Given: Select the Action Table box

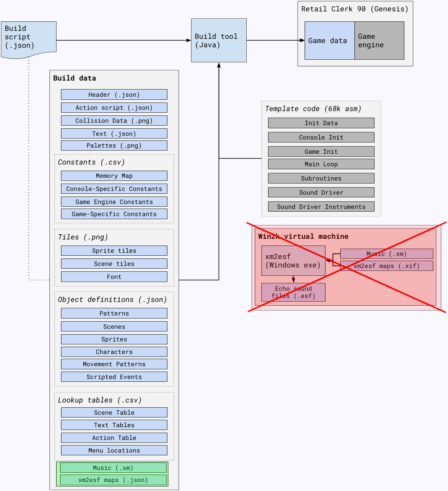Looking at the screenshot, I should (114, 438).
